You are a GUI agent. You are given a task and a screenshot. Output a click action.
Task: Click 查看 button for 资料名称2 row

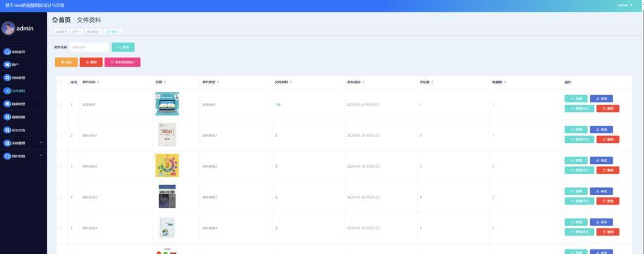[x=576, y=160]
